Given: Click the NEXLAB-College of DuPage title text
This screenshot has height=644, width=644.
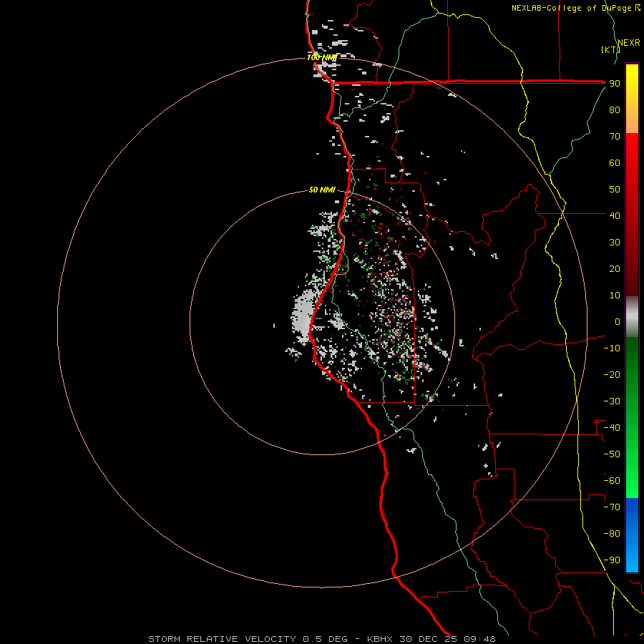Looking at the screenshot, I should (x=576, y=8).
